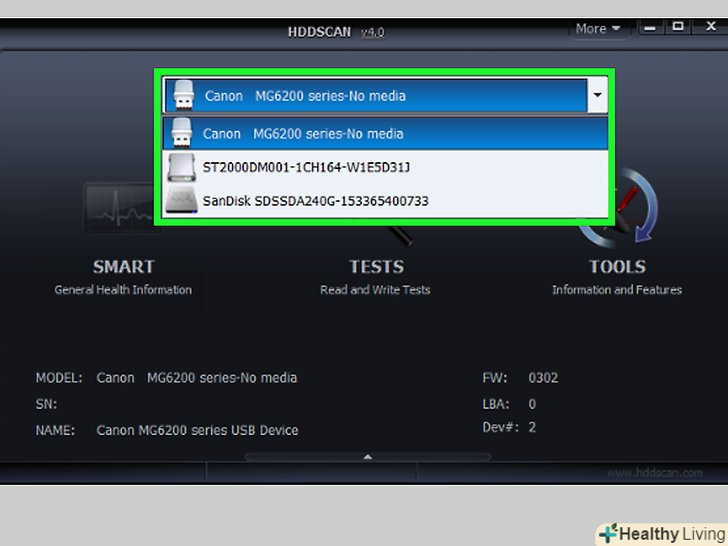Minimize the HDDScan window
Image resolution: width=728 pixels, height=546 pixels.
click(x=650, y=27)
